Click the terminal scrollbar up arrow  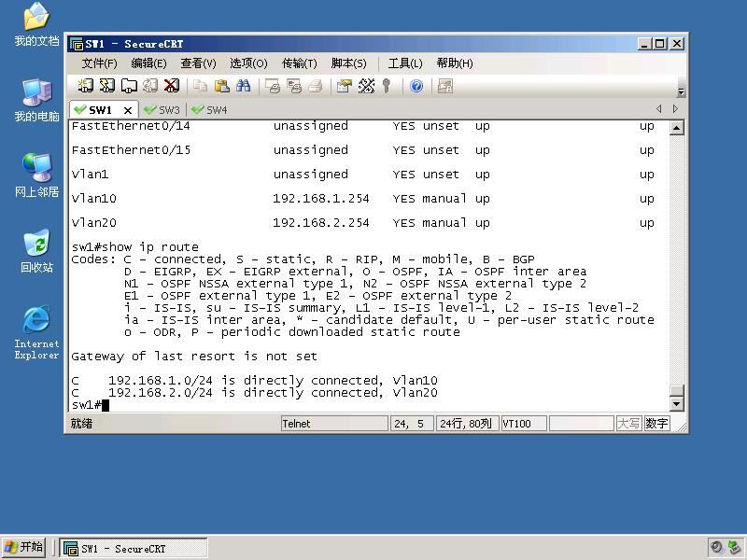[676, 128]
